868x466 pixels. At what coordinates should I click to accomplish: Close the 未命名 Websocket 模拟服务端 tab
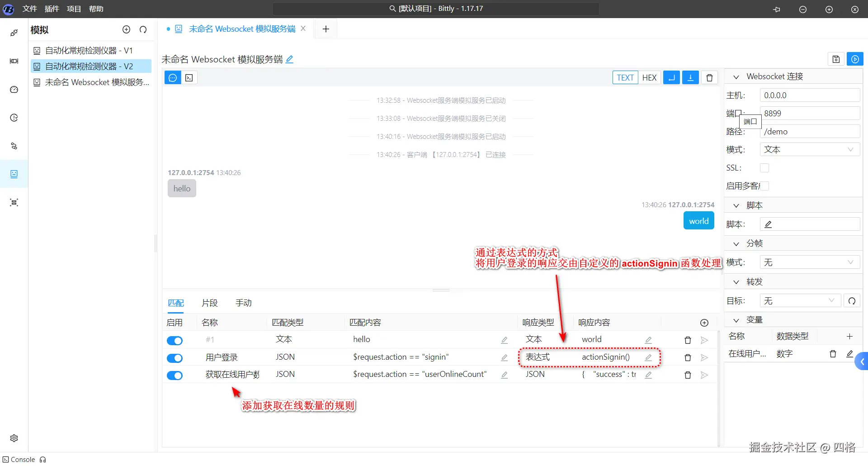tap(303, 29)
